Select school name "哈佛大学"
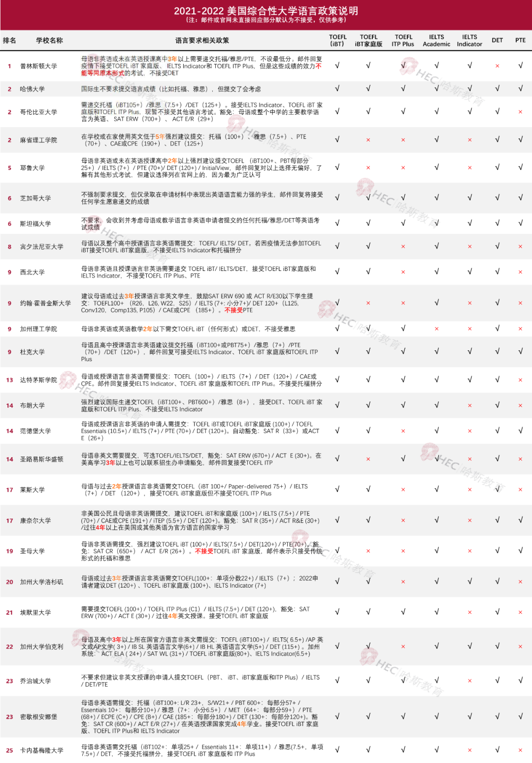Image resolution: width=532 pixels, height=763 pixels. pos(32,89)
